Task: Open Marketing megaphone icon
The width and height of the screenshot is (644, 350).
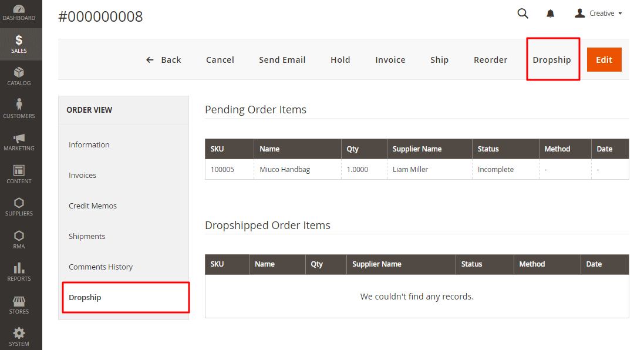Action: click(19, 139)
